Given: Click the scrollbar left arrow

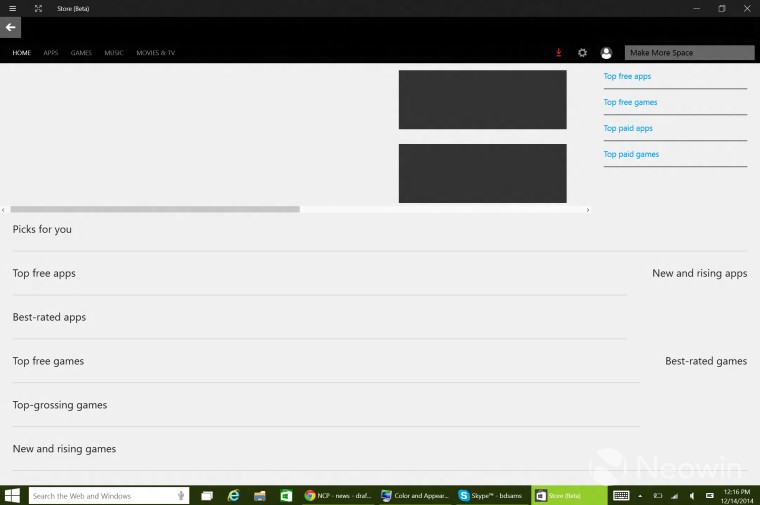Looking at the screenshot, I should click(3, 210).
